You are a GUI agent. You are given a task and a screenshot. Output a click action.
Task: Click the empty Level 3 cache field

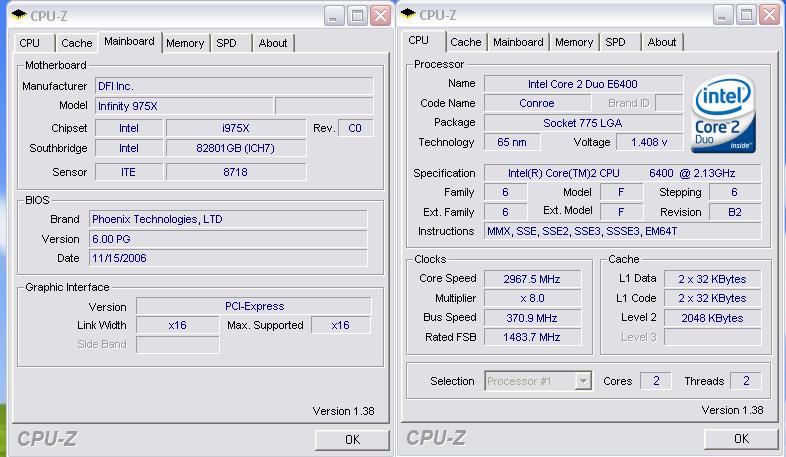point(712,337)
